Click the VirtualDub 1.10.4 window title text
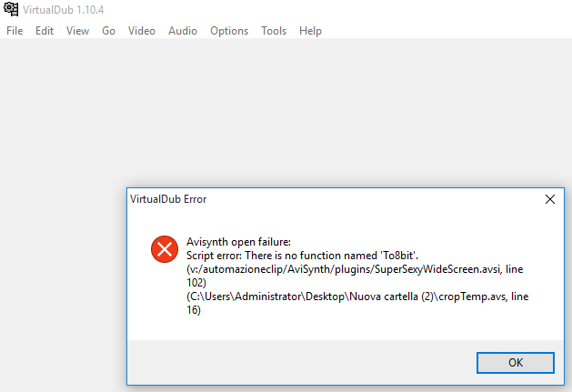The height and width of the screenshot is (392, 572). (65, 10)
